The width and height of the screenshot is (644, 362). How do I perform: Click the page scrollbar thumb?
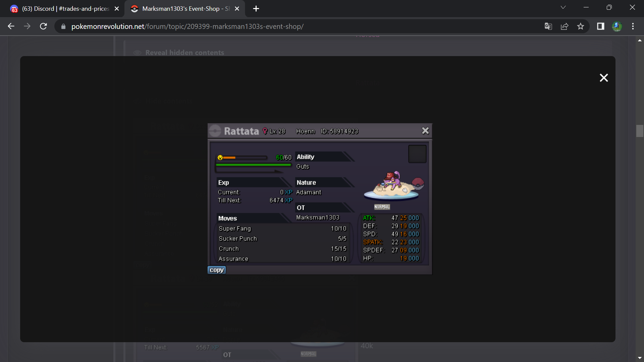tap(640, 131)
